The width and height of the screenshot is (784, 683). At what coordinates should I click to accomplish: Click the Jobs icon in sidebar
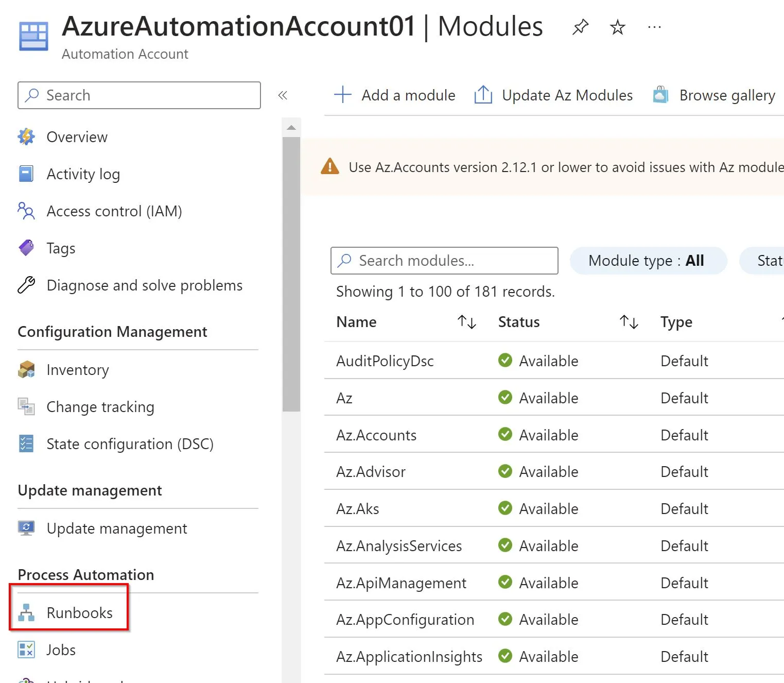click(26, 650)
